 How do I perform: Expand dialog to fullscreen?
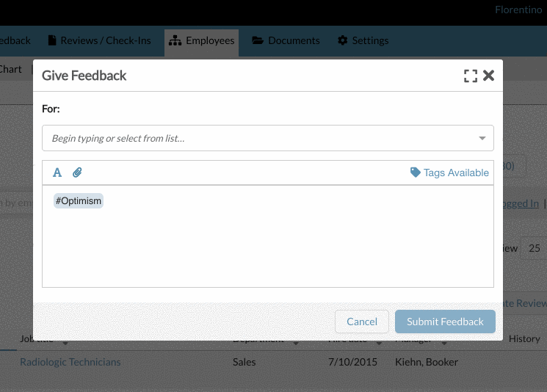[x=470, y=76]
